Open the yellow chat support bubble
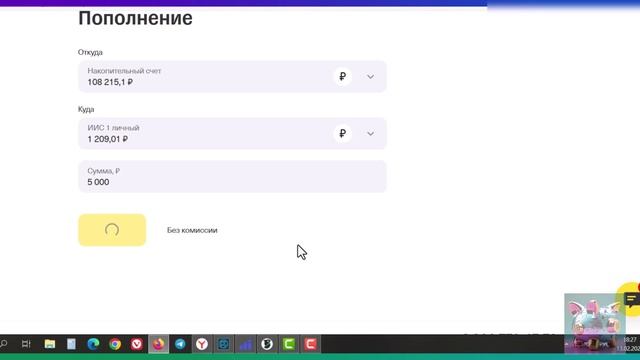Screen dimensions: 640x360 630,299
